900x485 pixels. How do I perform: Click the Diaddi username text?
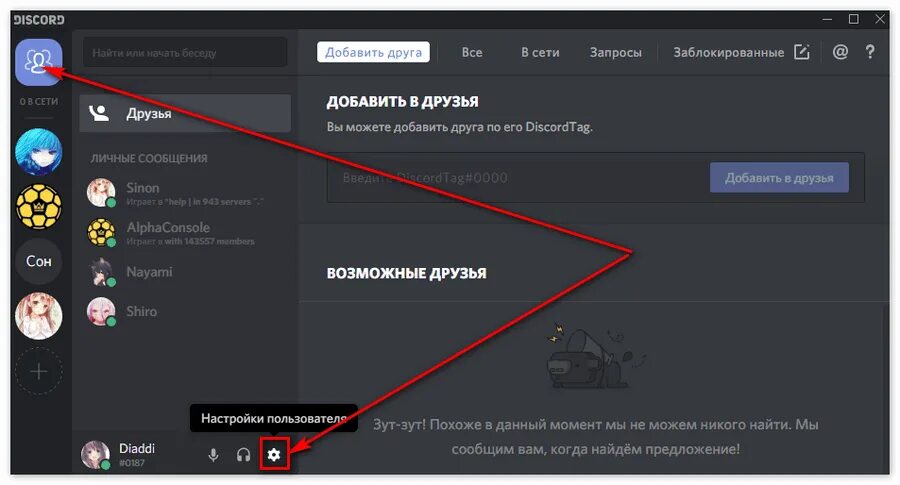pyautogui.click(x=137, y=448)
